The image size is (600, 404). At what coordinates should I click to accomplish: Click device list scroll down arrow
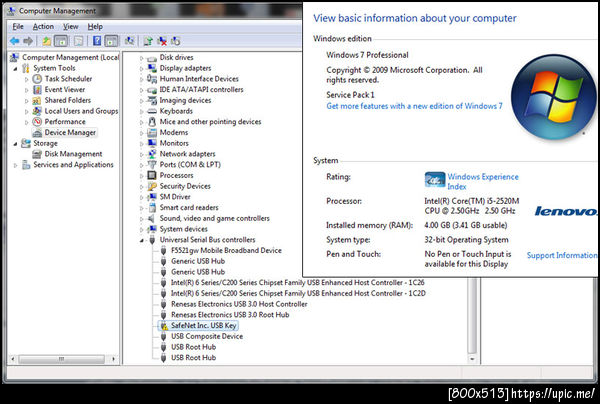[x=473, y=359]
